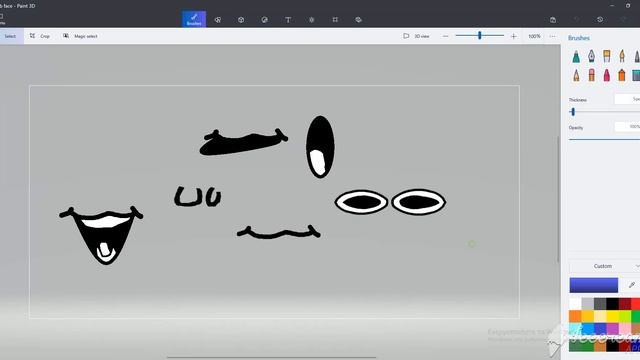
Task: Click the Magic select button
Action: [x=80, y=36]
